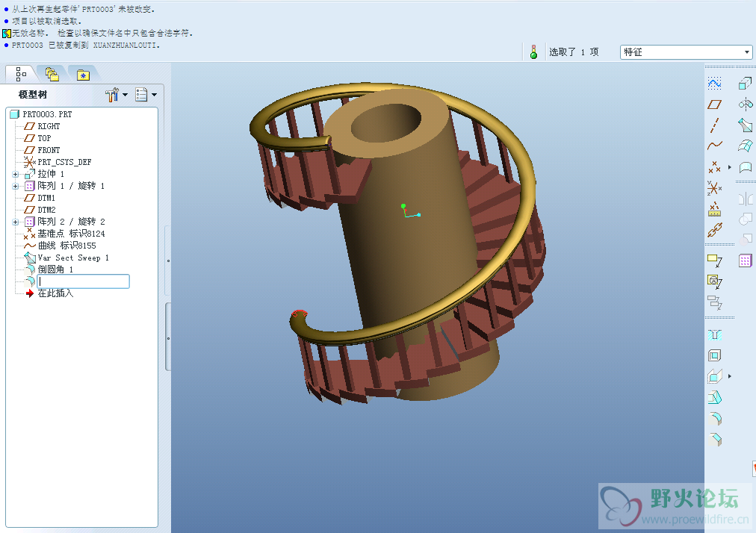Click the Analysis Feature tool icon
756x533 pixels.
(714, 209)
